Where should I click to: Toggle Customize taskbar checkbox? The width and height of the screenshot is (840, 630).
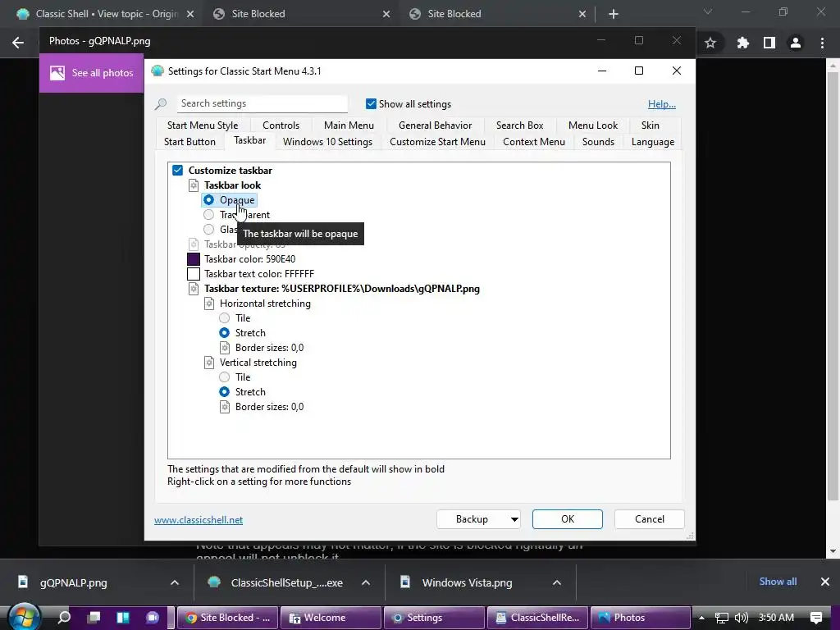click(x=178, y=171)
